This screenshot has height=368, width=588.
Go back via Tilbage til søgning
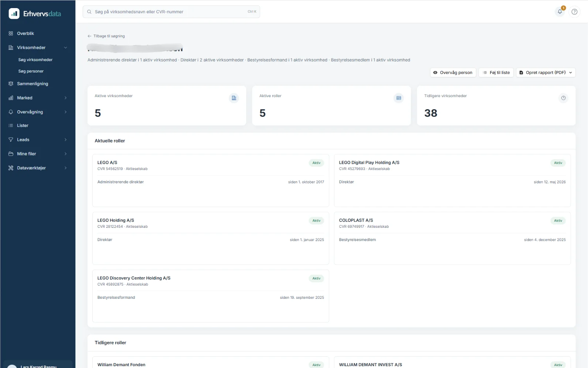(x=106, y=36)
